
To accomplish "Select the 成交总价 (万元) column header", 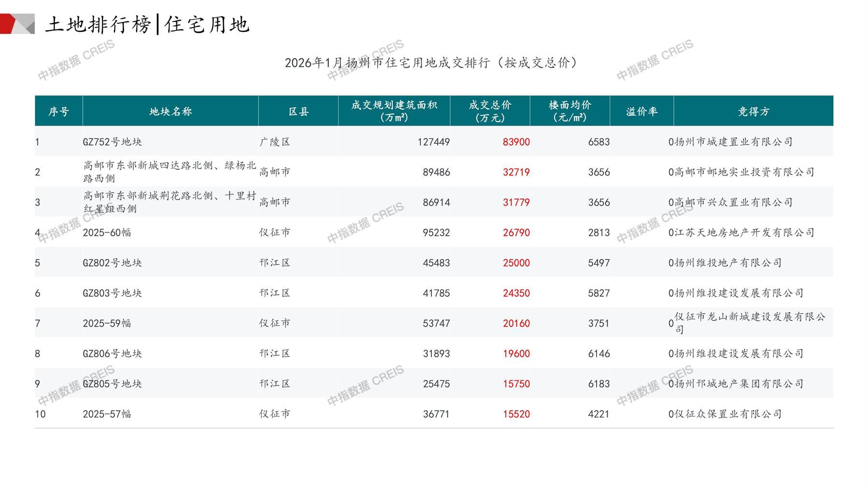I will click(x=490, y=111).
